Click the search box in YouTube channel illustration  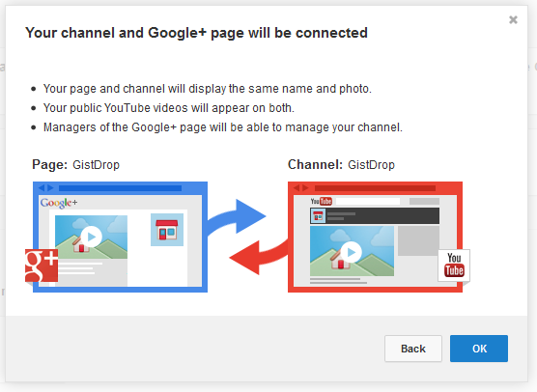(x=368, y=201)
